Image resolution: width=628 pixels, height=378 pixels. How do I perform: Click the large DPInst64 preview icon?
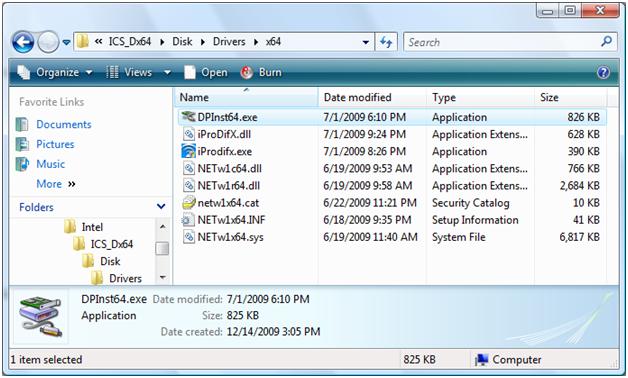(x=40, y=316)
